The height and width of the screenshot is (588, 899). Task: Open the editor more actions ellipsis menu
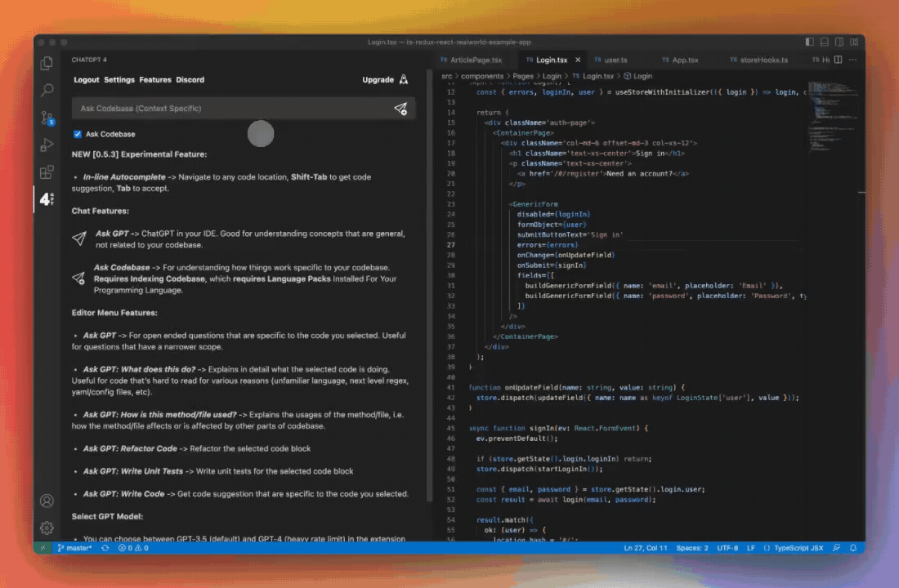pyautogui.click(x=852, y=60)
